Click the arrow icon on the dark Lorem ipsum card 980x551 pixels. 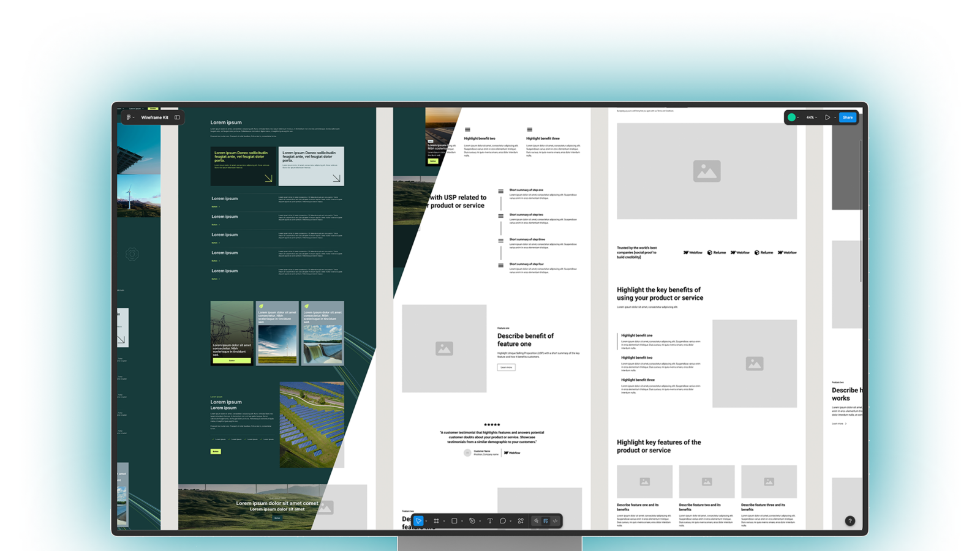[x=268, y=178]
